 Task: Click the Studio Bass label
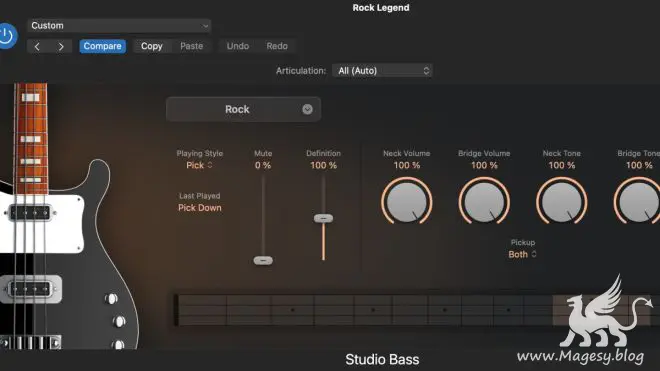[x=382, y=360]
